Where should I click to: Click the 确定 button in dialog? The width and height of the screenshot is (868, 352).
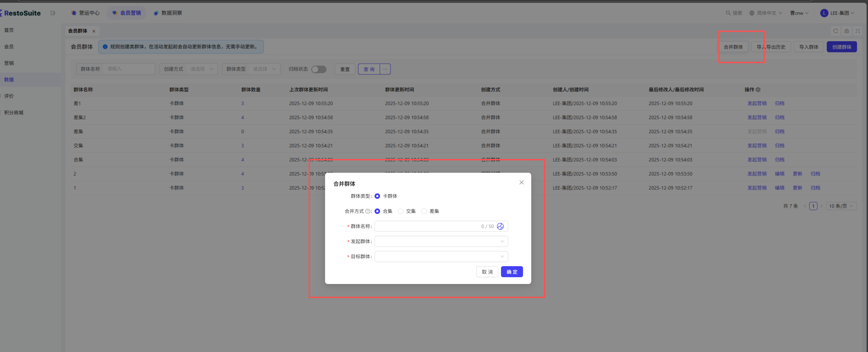click(x=512, y=272)
